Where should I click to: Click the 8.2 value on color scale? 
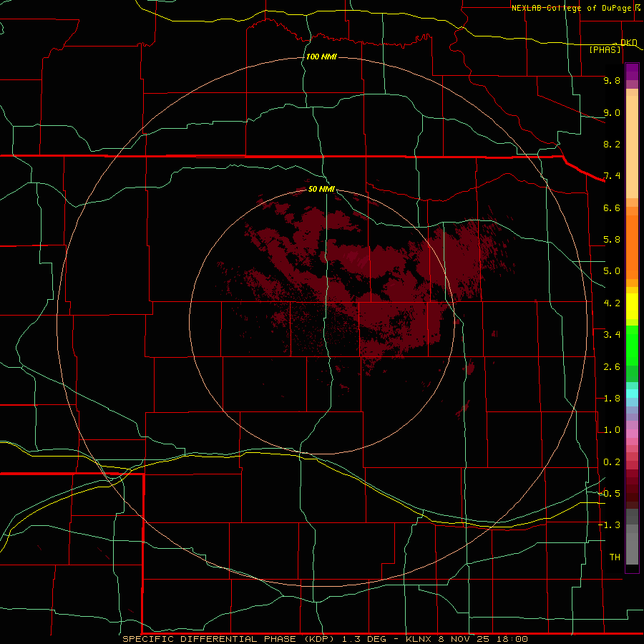[x=612, y=144]
